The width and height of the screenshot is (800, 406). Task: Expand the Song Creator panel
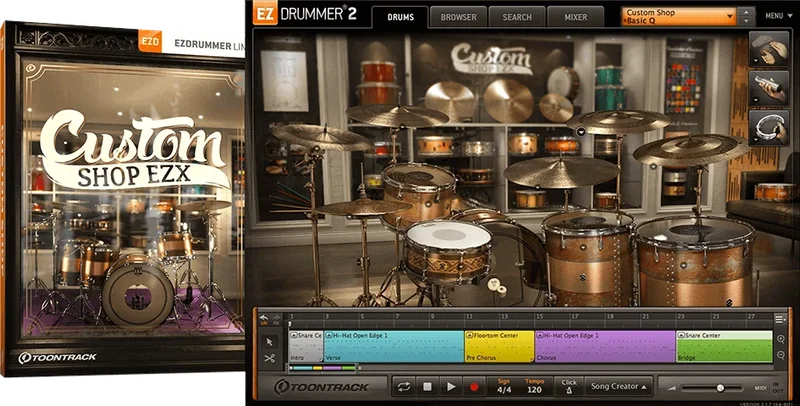[618, 387]
